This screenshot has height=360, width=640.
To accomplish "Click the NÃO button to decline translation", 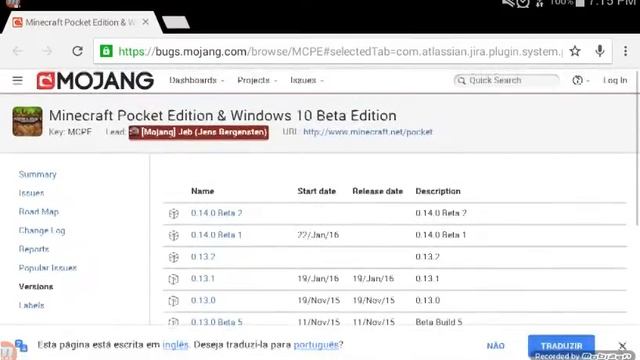I will coord(496,346).
